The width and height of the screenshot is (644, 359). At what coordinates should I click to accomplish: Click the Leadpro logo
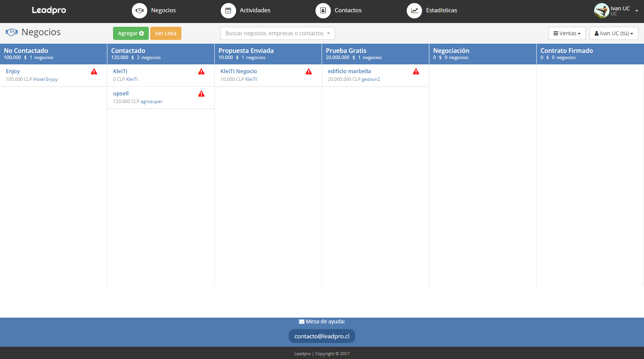[x=49, y=10]
